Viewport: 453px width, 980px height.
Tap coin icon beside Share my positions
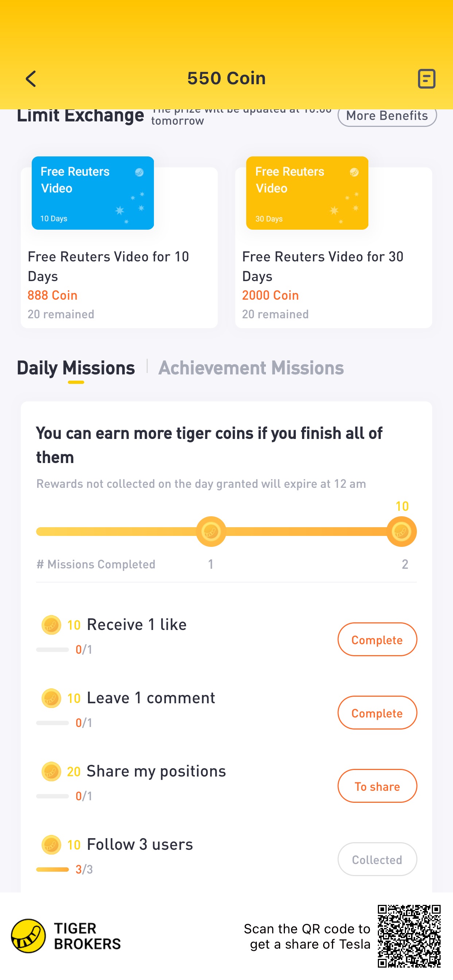point(51,771)
